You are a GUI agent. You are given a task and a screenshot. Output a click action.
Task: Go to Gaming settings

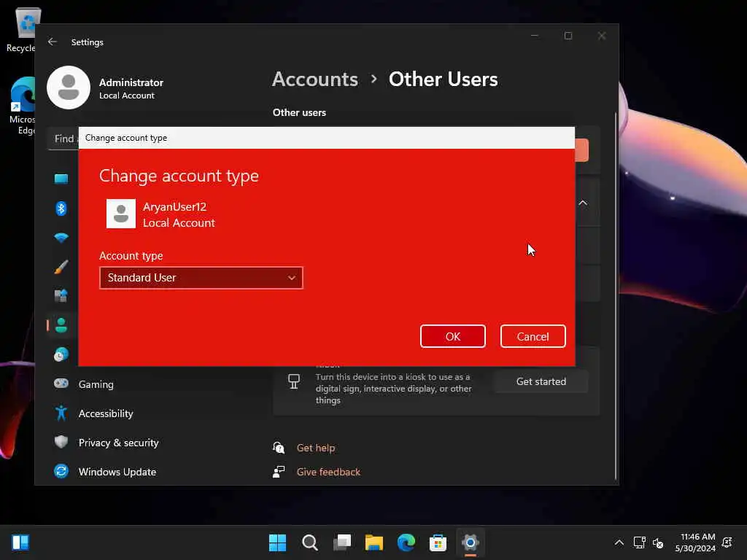[x=96, y=384]
